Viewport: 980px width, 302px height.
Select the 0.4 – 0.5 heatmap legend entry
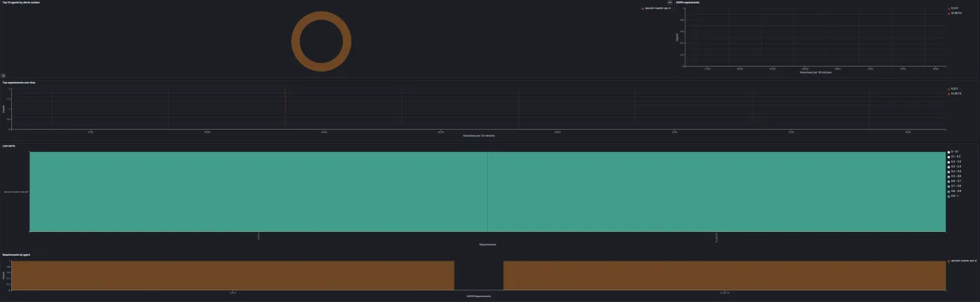955,171
